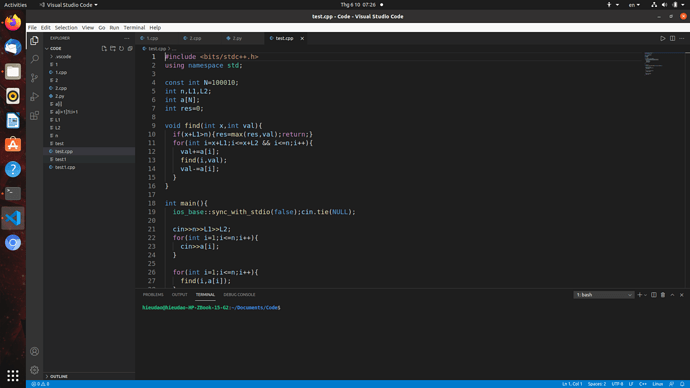Add a new terminal with plus icon
The width and height of the screenshot is (690, 388).
tap(639, 295)
